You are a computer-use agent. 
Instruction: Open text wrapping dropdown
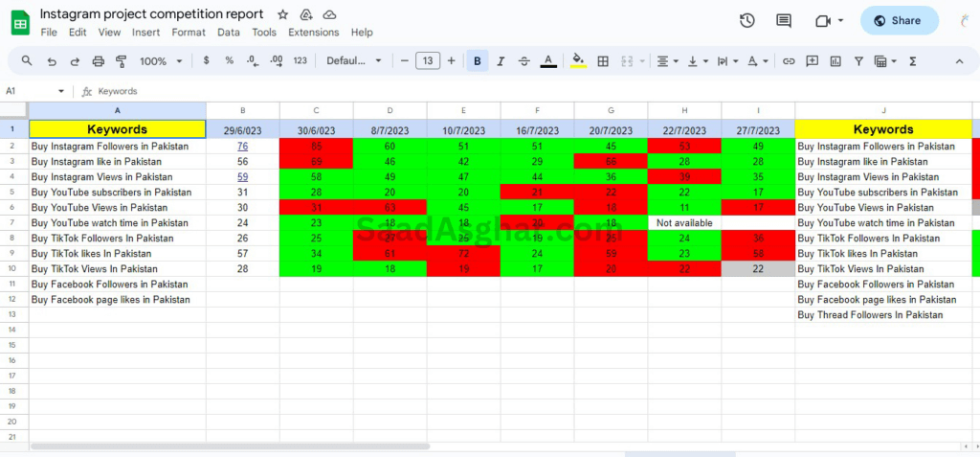click(727, 60)
